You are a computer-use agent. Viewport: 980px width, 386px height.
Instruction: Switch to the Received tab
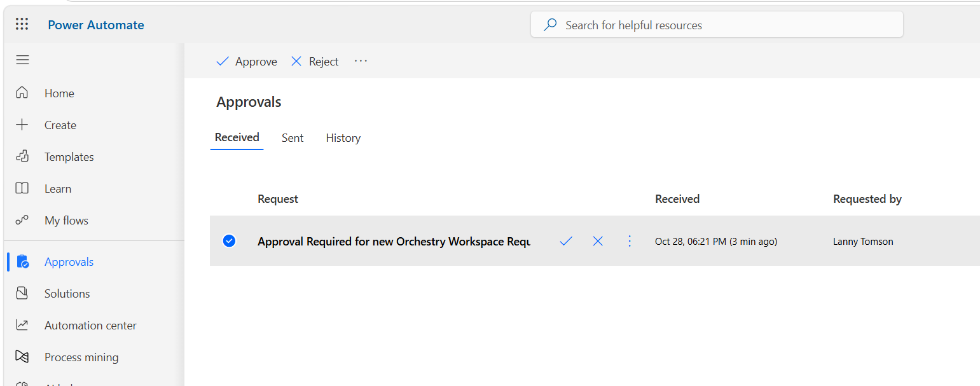[237, 137]
